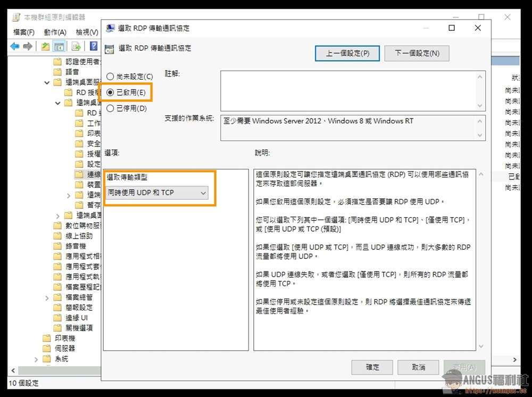Screen dimensions: 532x397
Task: Click the 系統 folder icon
Action: (47, 359)
